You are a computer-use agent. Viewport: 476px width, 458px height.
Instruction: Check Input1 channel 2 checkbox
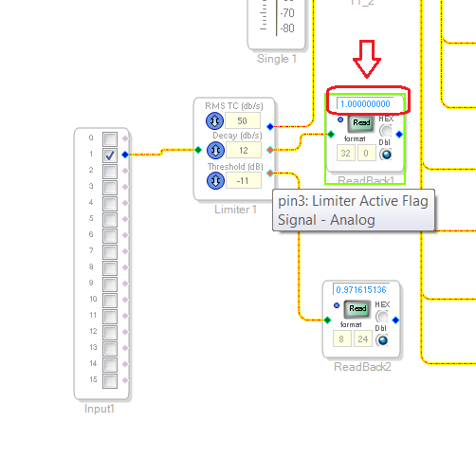tap(110, 172)
